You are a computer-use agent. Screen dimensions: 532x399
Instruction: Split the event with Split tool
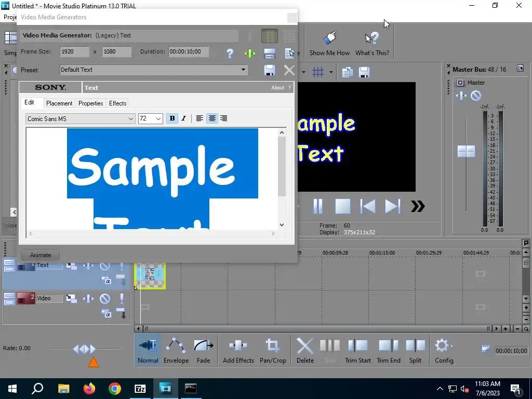pos(415,351)
